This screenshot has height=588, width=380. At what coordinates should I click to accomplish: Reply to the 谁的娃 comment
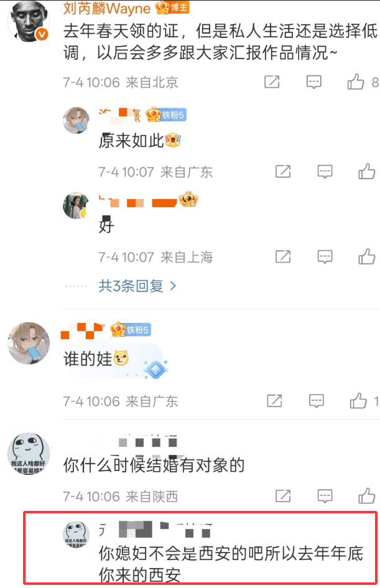click(317, 401)
